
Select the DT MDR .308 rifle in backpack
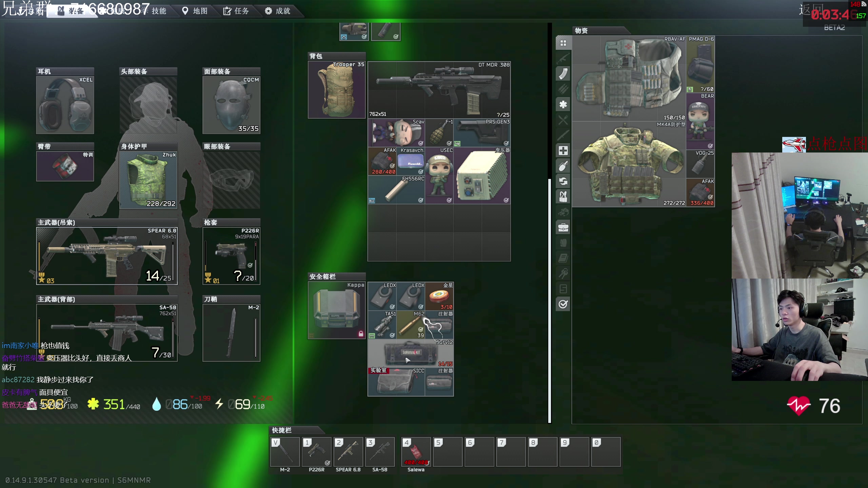tap(439, 90)
